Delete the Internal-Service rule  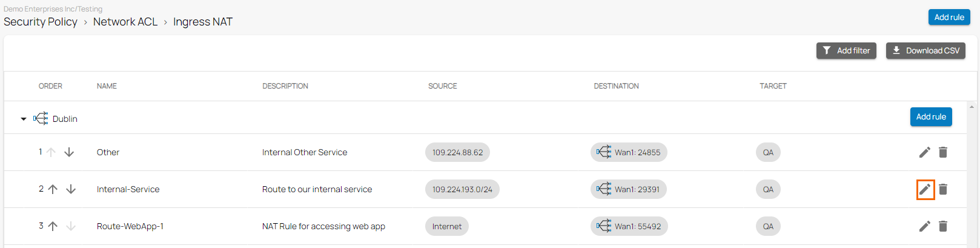(x=943, y=189)
